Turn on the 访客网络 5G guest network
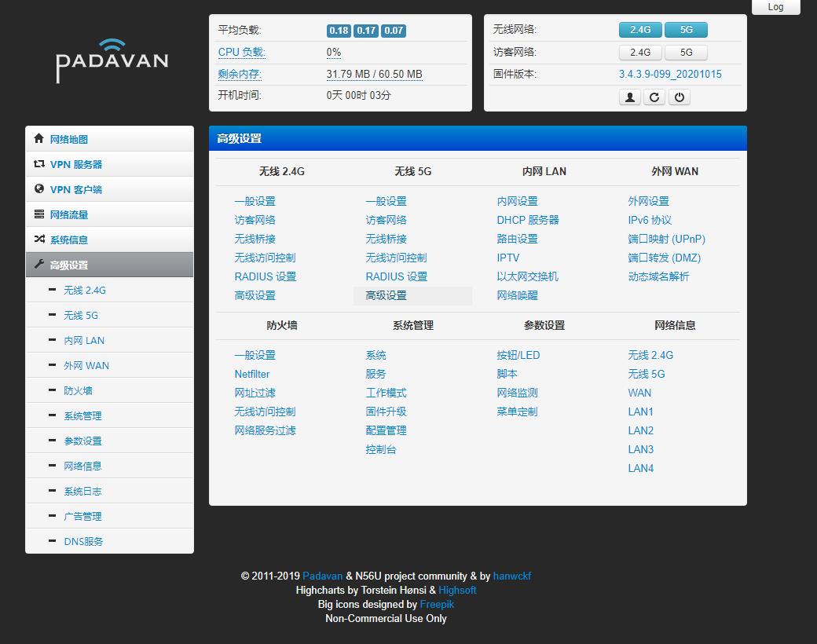The width and height of the screenshot is (817, 644). click(686, 53)
